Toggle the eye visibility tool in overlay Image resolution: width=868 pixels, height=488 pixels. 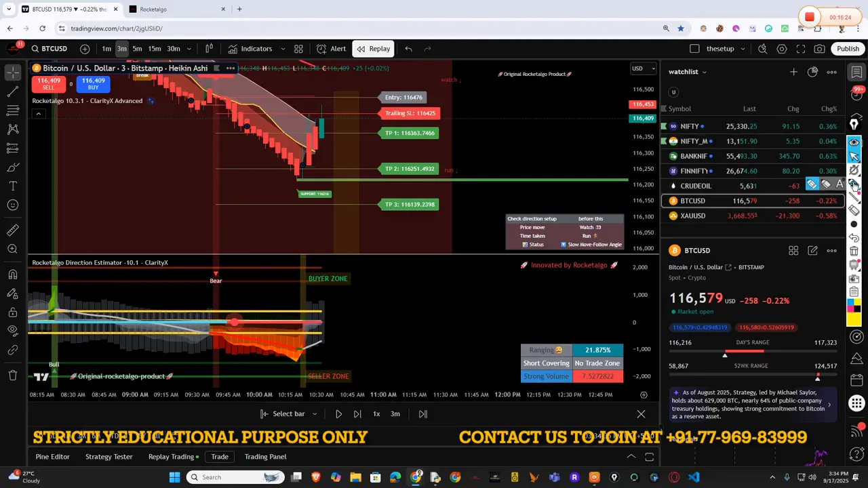tap(854, 142)
